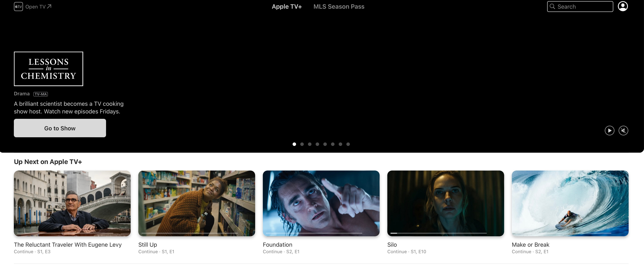Click 'Continue · S1, E3' text
Viewport: 644px width, 268px height.
tap(32, 251)
